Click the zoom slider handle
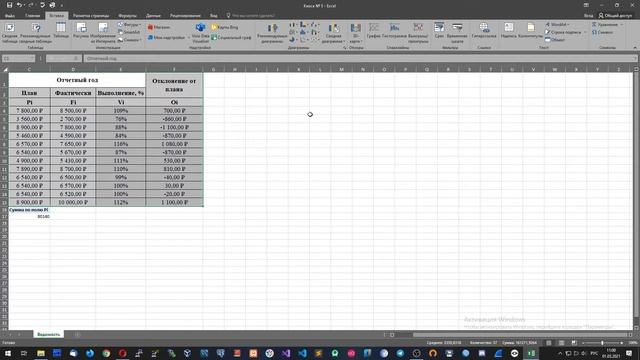This screenshot has width=640, height=360. [x=602, y=343]
